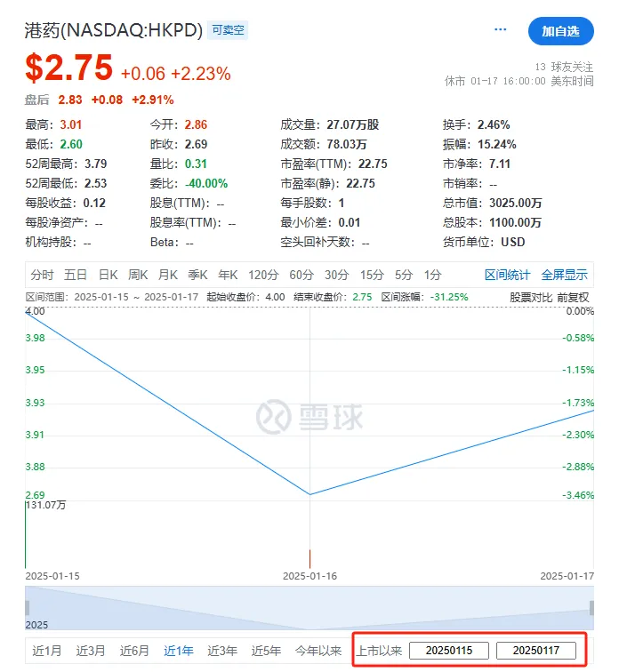619x672 pixels.
Task: Click the 总市值 value 3025.00万
Action: coord(516,203)
